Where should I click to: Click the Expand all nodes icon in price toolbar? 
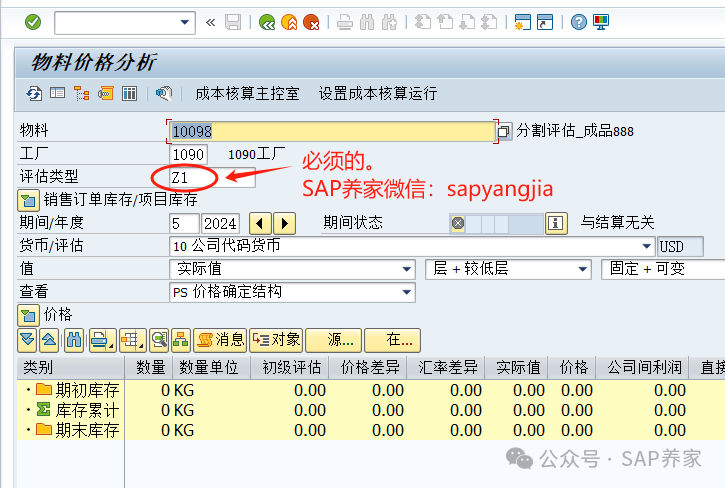coord(27,340)
